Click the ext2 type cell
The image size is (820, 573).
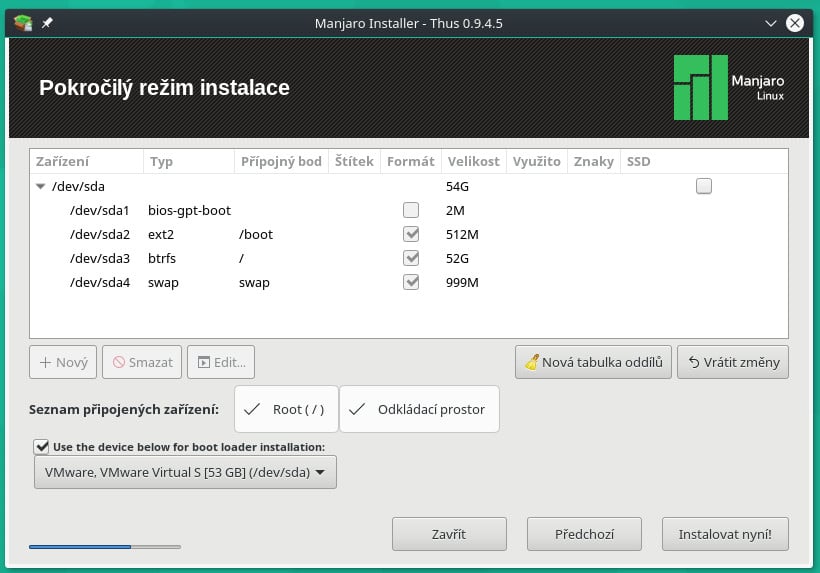click(161, 234)
